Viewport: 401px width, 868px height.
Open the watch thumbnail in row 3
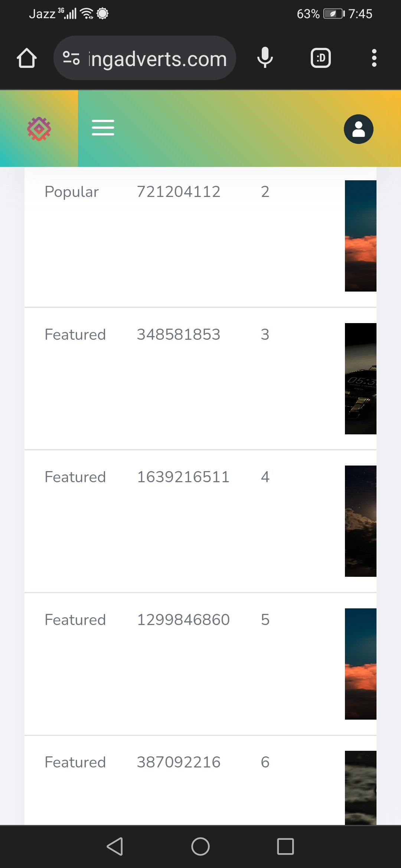(x=361, y=379)
